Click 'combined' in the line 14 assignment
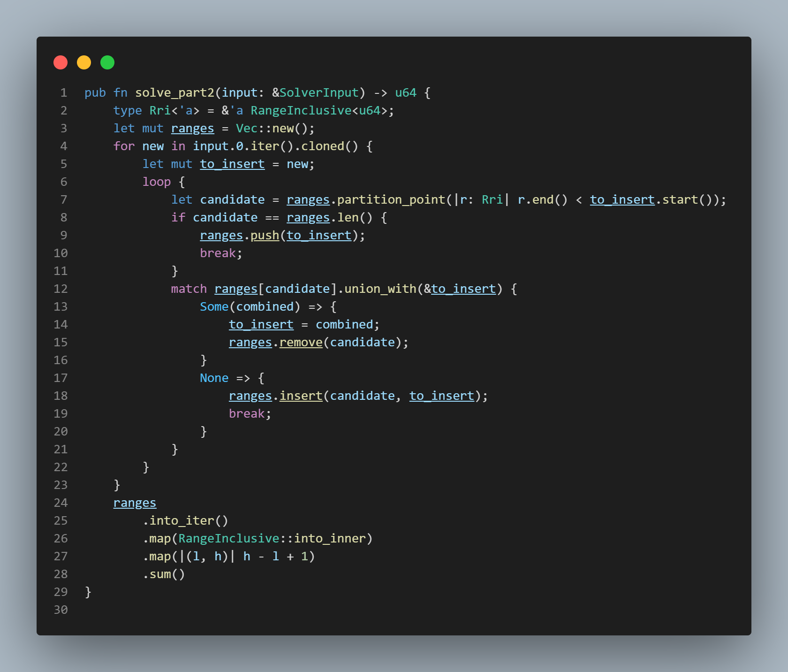788x672 pixels. click(344, 325)
